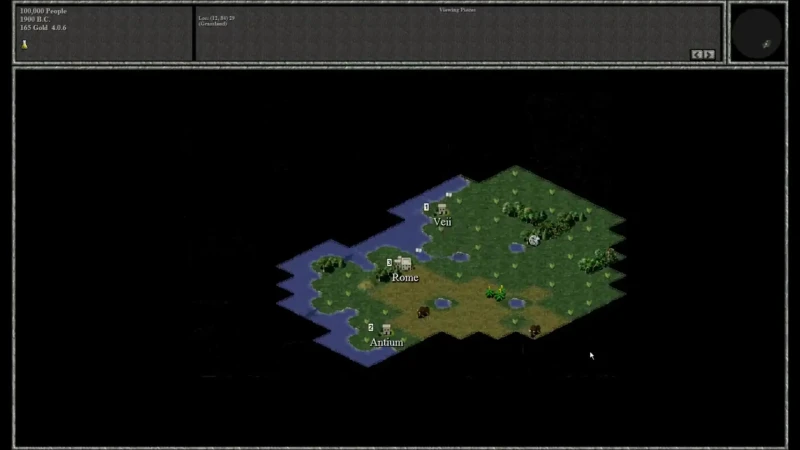Click the forest tile on western peninsula

pos(330,264)
